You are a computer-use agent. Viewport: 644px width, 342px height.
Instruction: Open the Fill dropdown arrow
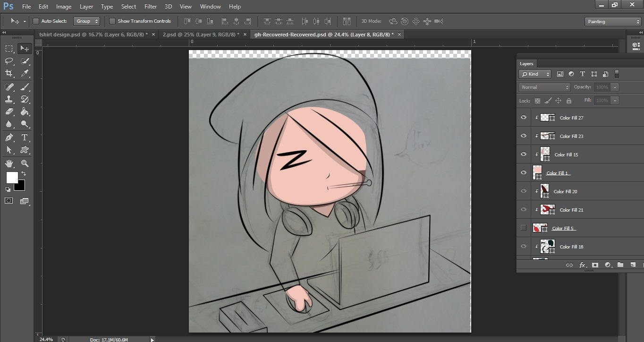click(x=615, y=101)
